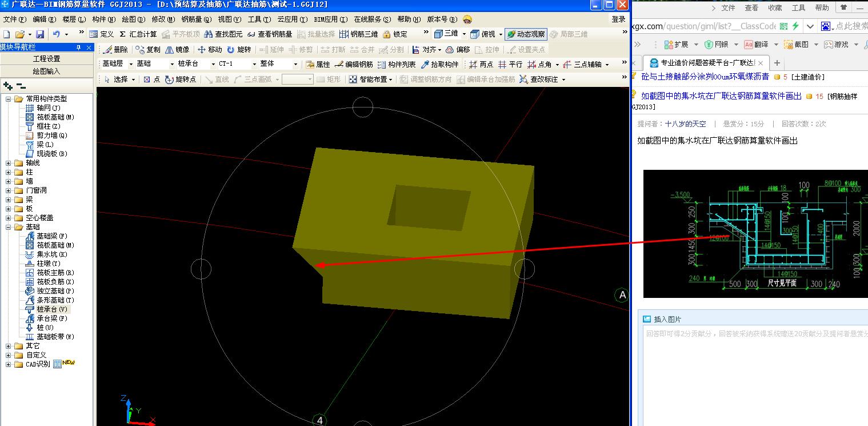Image resolution: width=868 pixels, height=426 pixels.
Task: Click 查改标注 (check/modify annotation) tool
Action: point(538,79)
